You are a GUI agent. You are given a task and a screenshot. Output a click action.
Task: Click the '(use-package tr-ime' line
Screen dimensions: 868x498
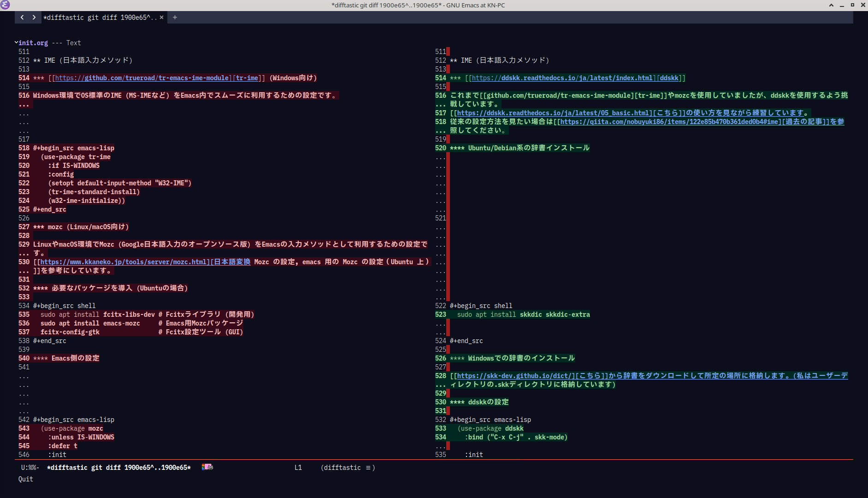coord(76,157)
